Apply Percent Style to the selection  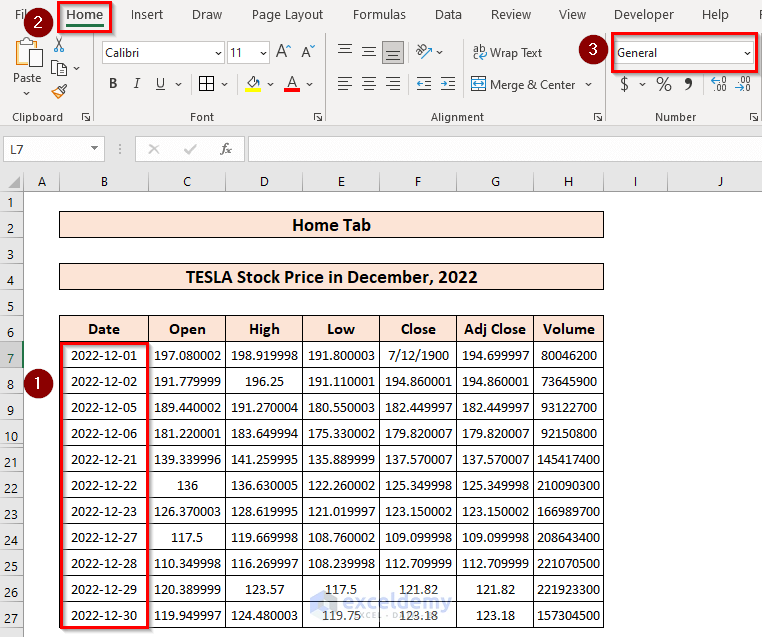[664, 85]
